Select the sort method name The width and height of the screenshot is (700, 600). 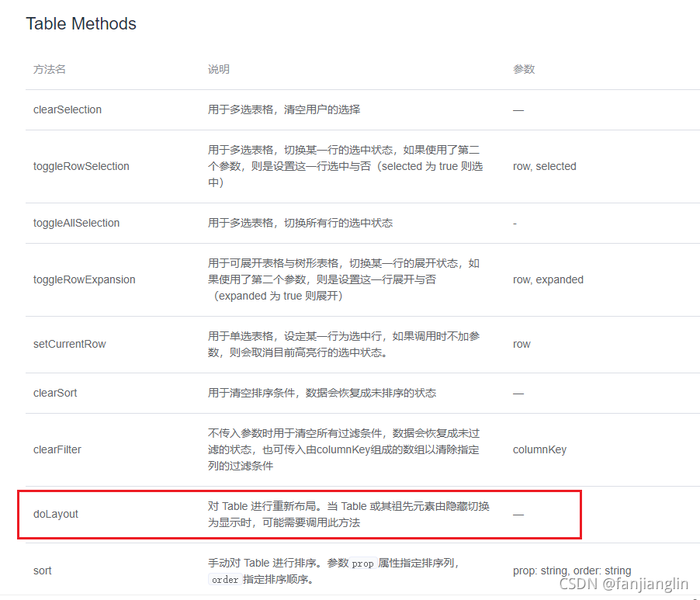click(x=42, y=571)
